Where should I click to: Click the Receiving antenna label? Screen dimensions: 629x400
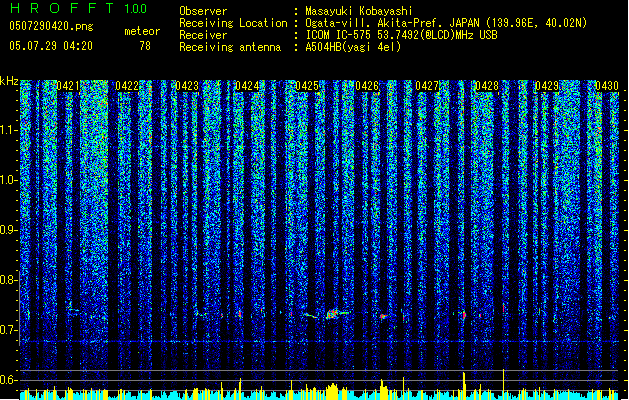[230, 47]
